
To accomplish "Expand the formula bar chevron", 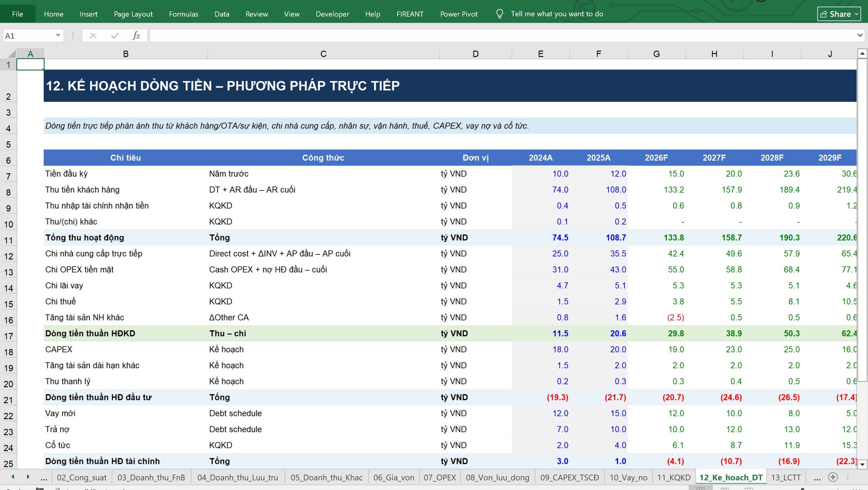I will pos(860,36).
